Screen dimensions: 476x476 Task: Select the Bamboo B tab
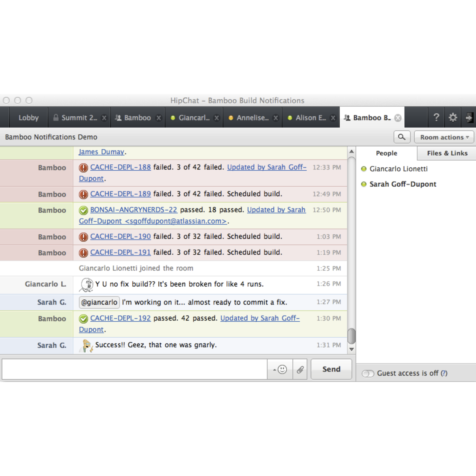372,118
